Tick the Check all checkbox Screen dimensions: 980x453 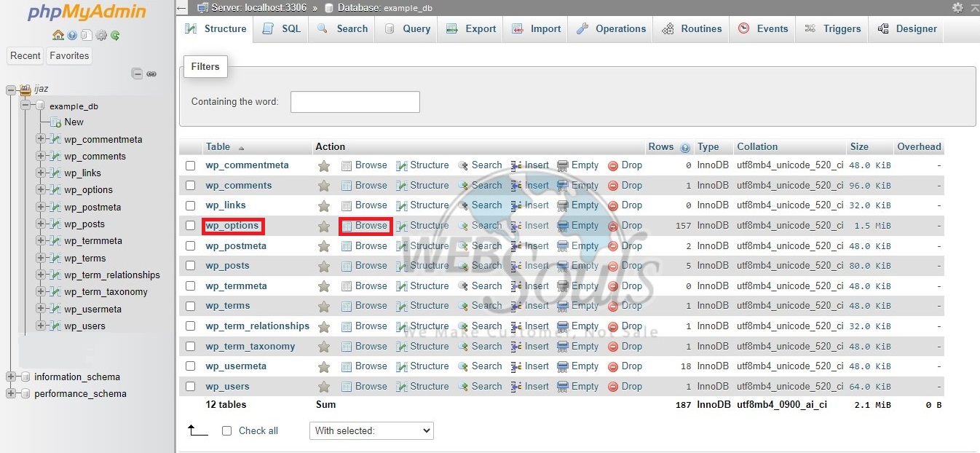click(226, 430)
